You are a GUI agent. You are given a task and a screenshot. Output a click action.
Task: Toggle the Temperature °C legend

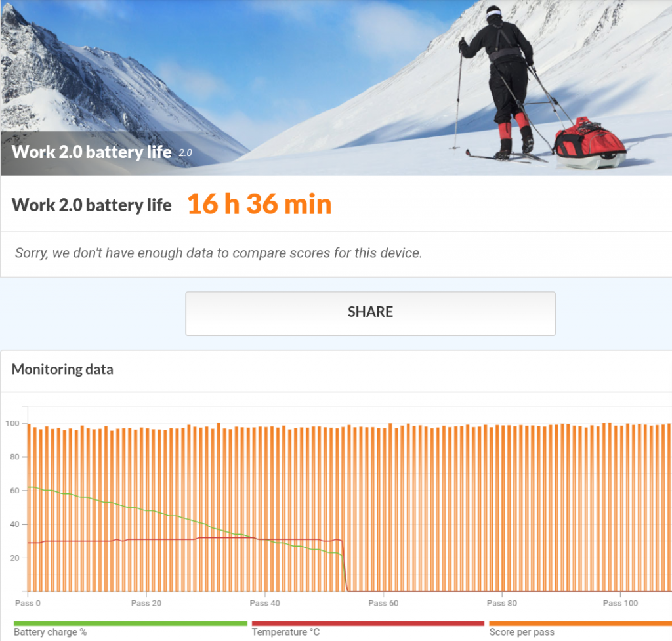point(285,632)
